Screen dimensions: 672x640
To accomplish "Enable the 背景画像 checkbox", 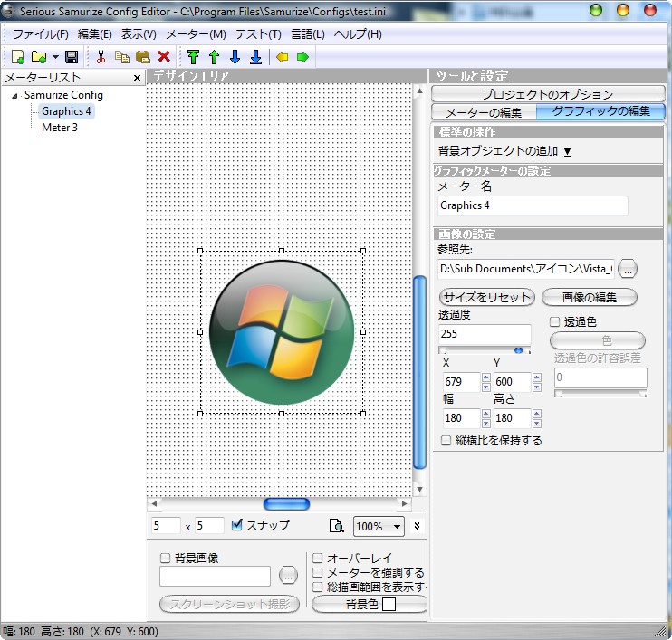I will click(165, 558).
